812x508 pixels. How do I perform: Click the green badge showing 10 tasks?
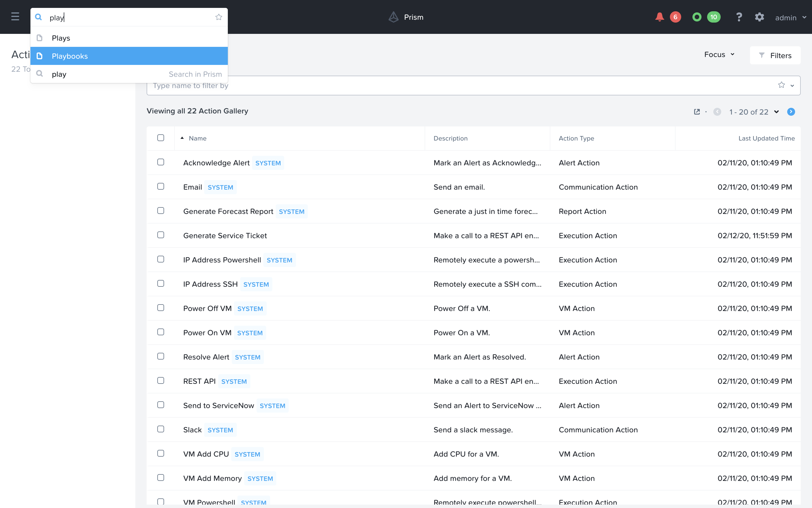point(714,17)
